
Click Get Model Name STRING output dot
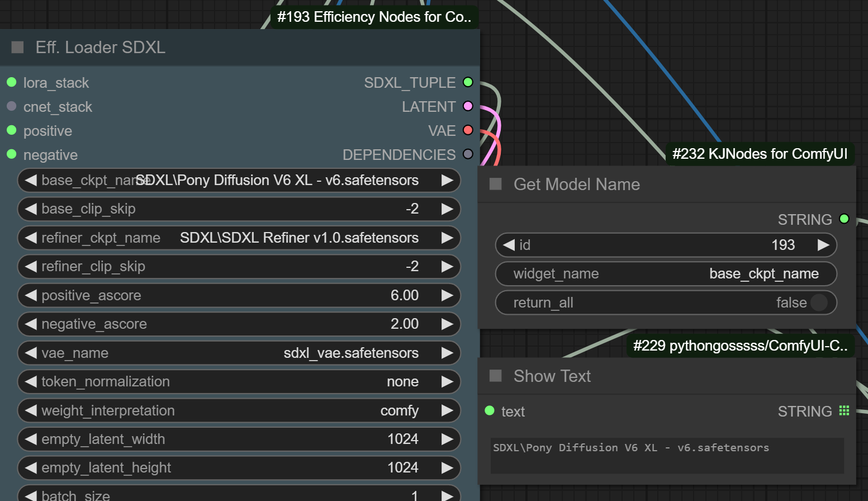click(x=844, y=219)
